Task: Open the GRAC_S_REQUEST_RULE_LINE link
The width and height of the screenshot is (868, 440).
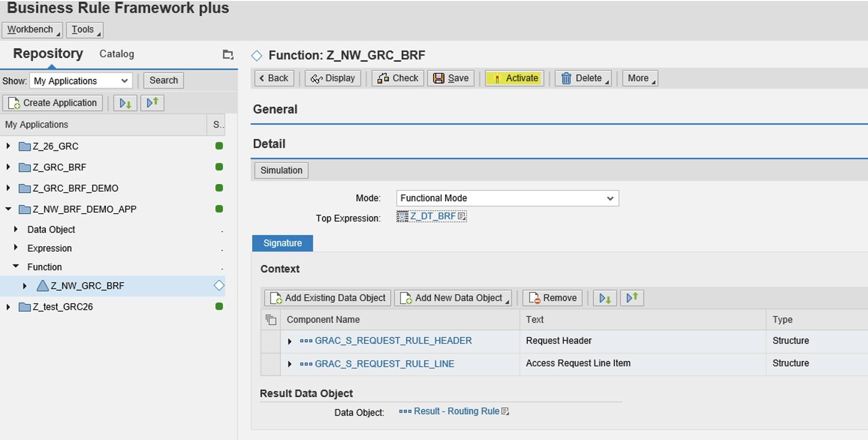Action: [x=384, y=364]
